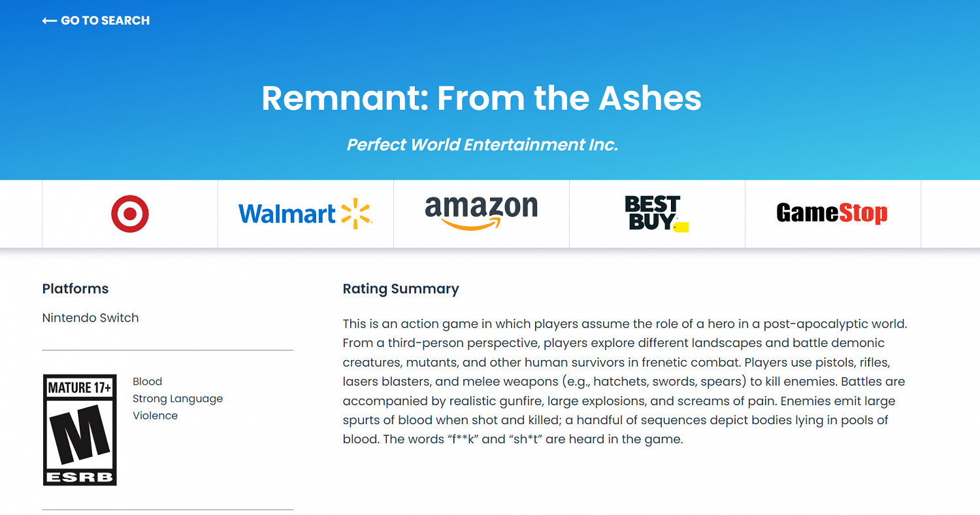Click the blue Walmart wordmark
The width and height of the screenshot is (980, 515).
(287, 214)
